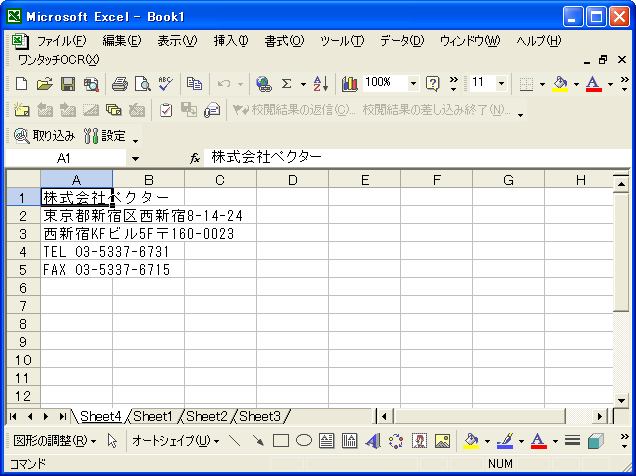Save workbook using floppy disk icon
636x476 pixels.
click(68, 84)
